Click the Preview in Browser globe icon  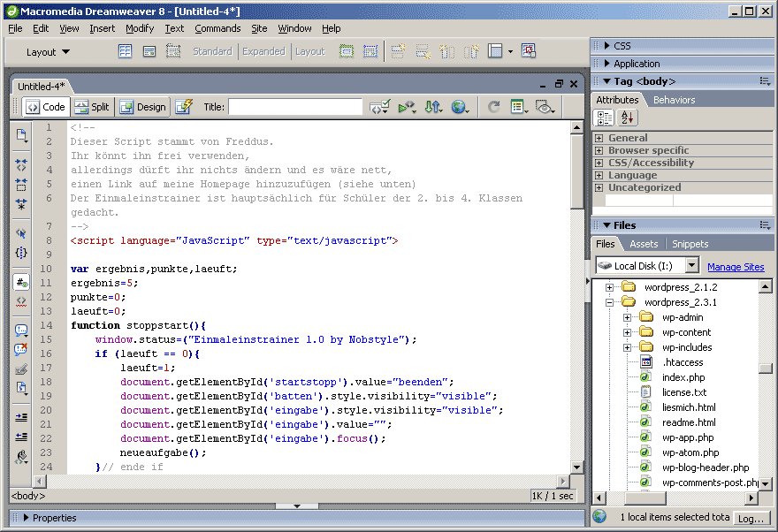click(460, 107)
